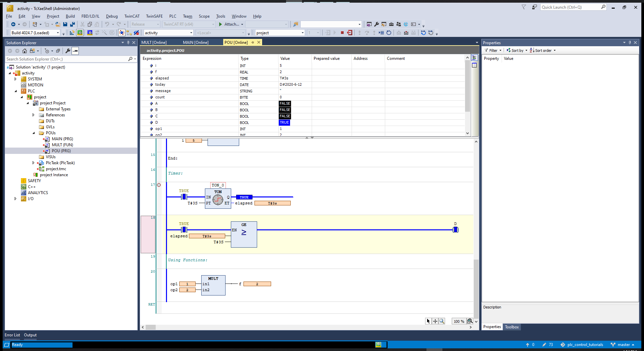Viewport: 644px width, 351px height.
Task: Open the Error List panel
Action: point(12,335)
